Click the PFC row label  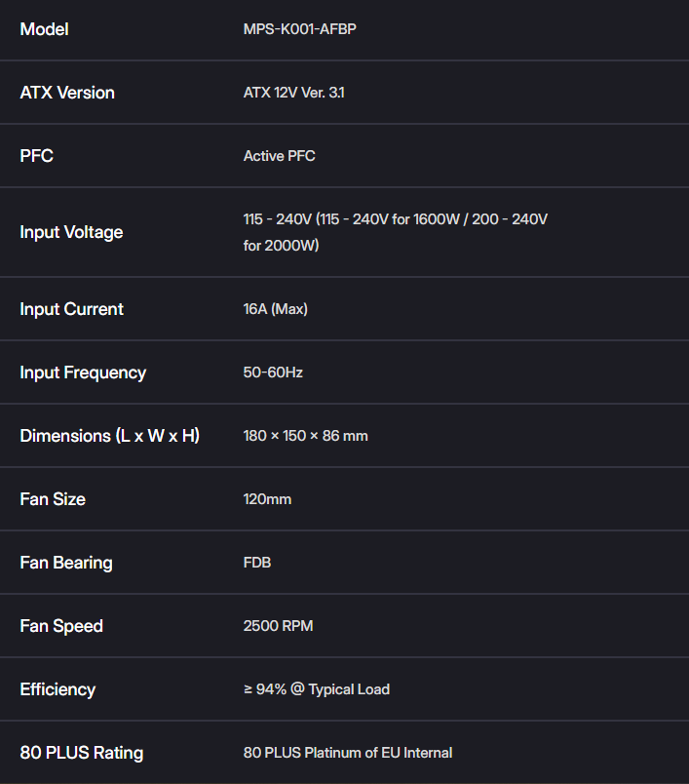click(36, 155)
